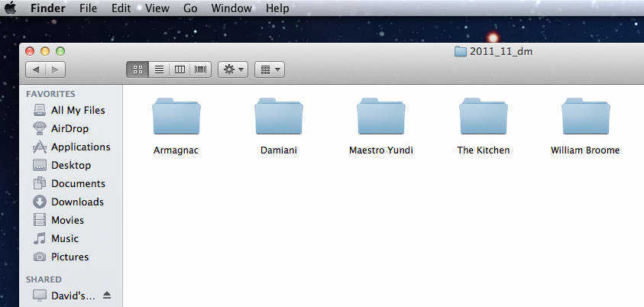Click the Maestro Yundi folder name

coord(380,150)
